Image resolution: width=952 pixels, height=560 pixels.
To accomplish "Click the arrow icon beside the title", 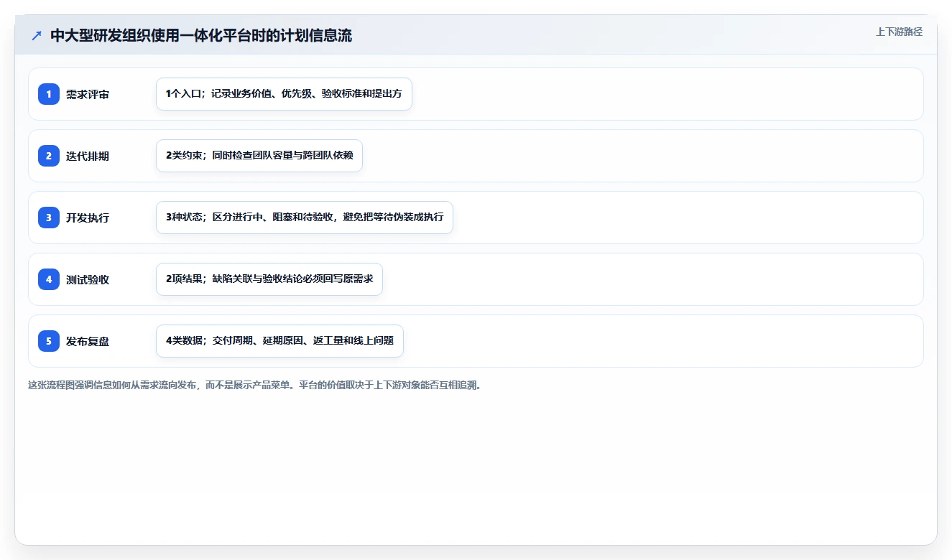I will pyautogui.click(x=37, y=36).
